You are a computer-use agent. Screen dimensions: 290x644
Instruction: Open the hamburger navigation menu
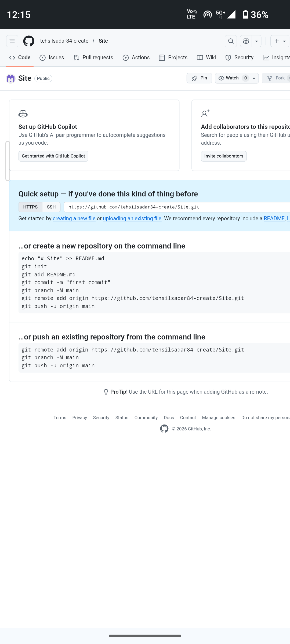(x=12, y=41)
